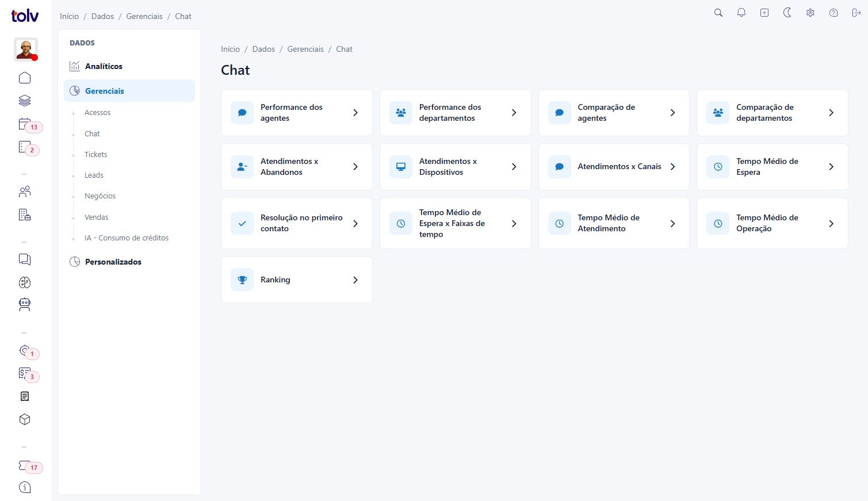Select Tickets in the Gerenciais submenu

(x=95, y=154)
